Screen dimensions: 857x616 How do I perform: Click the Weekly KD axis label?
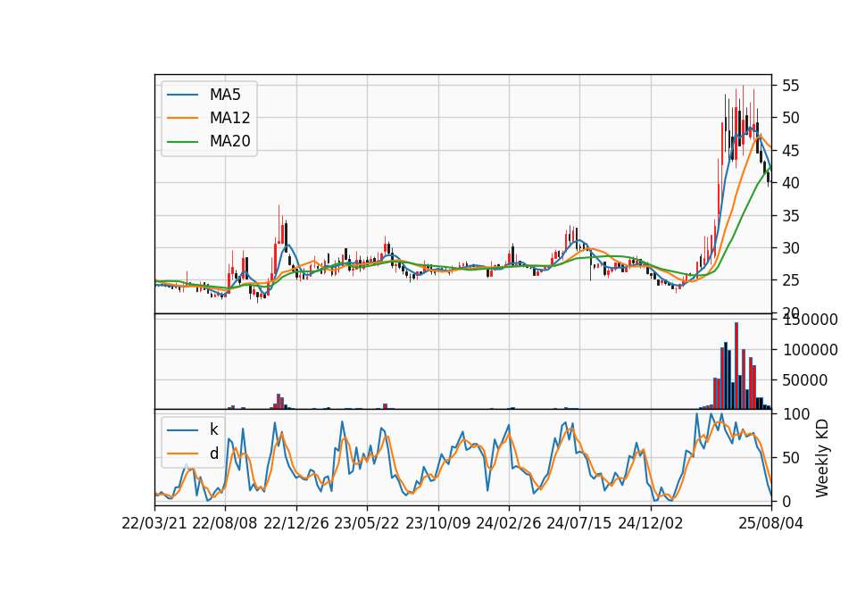[822, 458]
